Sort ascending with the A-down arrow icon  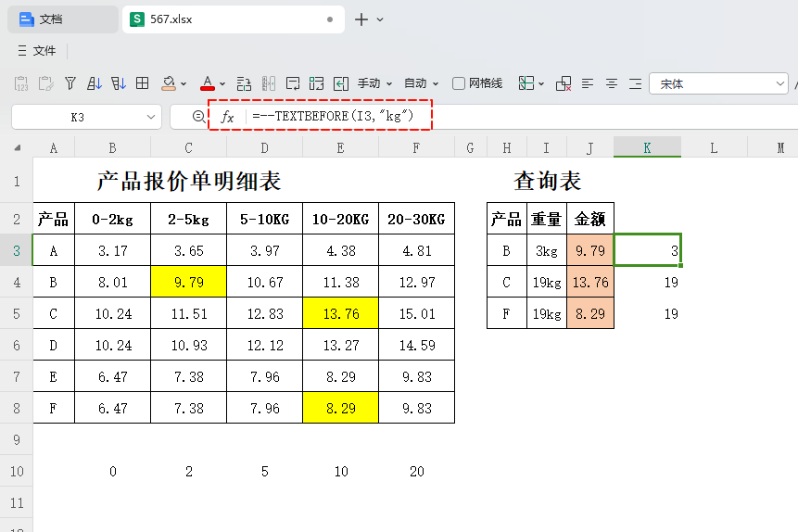point(95,83)
